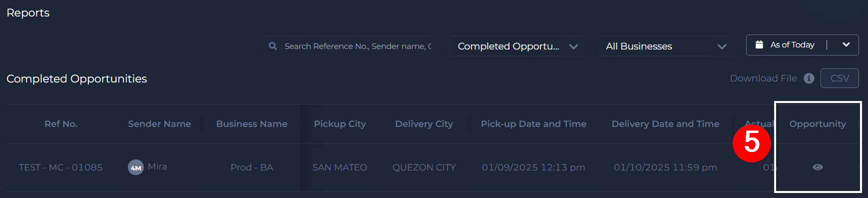Viewport: 868px width, 198px height.
Task: Click the Delivery City column header
Action: [424, 124]
